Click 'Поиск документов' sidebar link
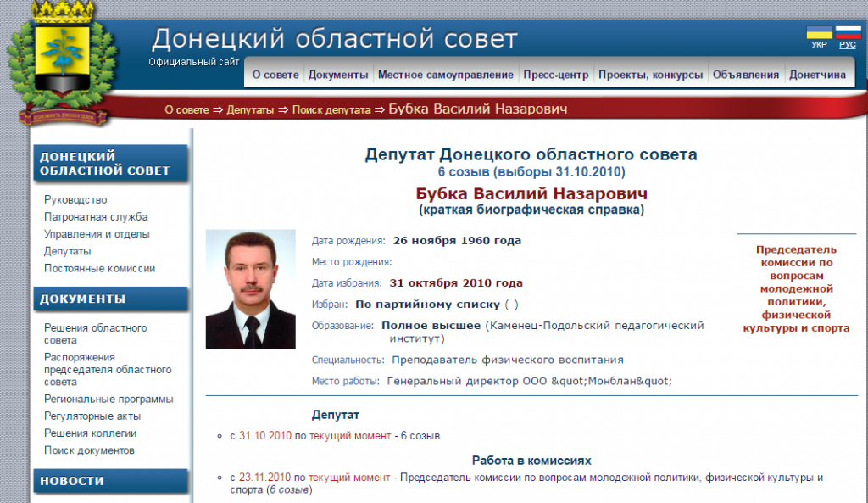This screenshot has height=503, width=868. (x=89, y=450)
